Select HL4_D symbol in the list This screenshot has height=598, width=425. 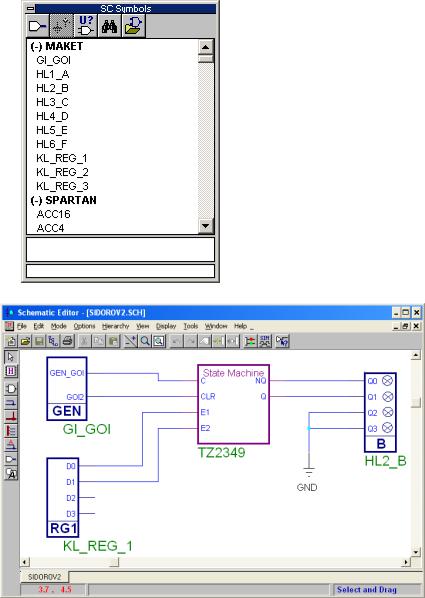52,116
